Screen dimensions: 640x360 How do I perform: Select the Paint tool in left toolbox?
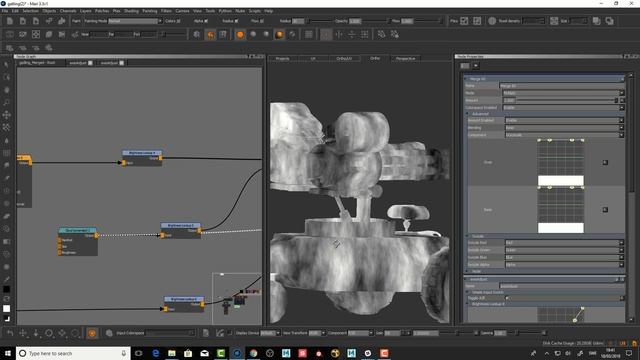click(x=7, y=178)
